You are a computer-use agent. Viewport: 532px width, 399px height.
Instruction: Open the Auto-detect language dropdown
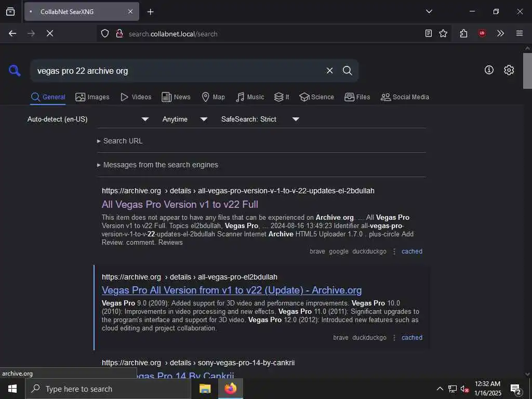tap(88, 119)
